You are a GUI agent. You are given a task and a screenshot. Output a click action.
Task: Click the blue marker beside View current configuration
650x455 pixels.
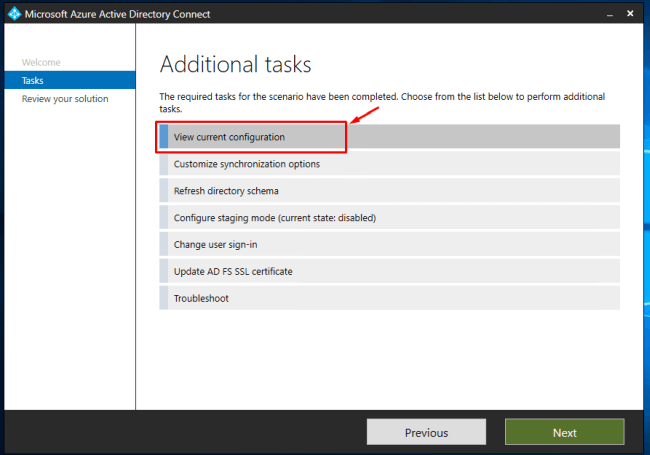(164, 136)
